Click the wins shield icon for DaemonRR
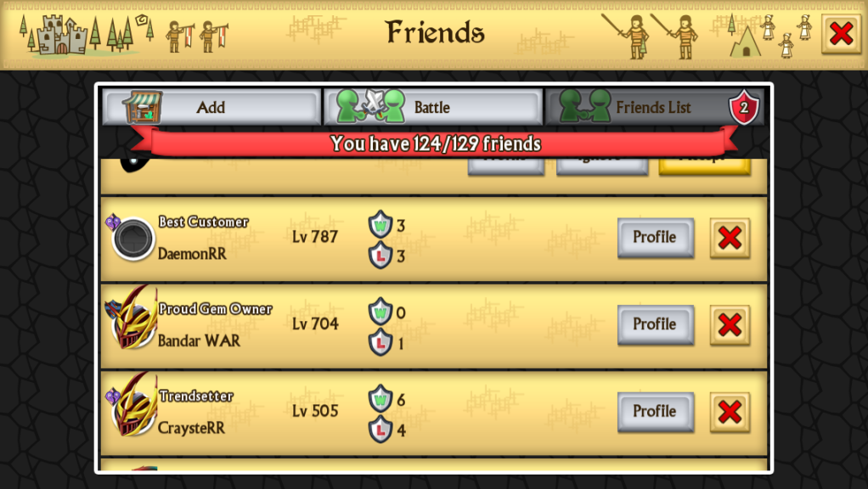The image size is (868, 489). [380, 224]
